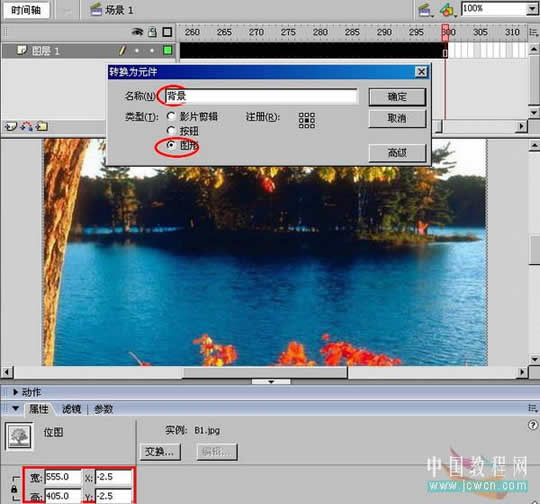540x504 pixels.
Task: Toggle lock dot of 图层 1
Action: pyautogui.click(x=152, y=51)
